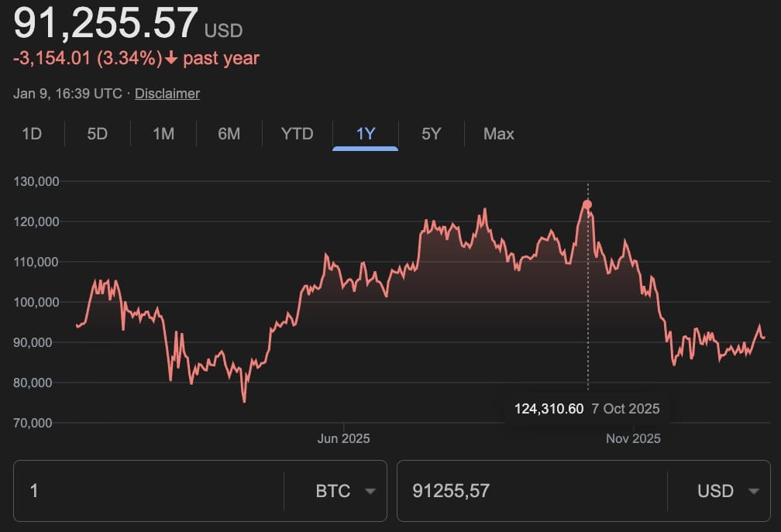Open the Max historical view

pos(497,134)
